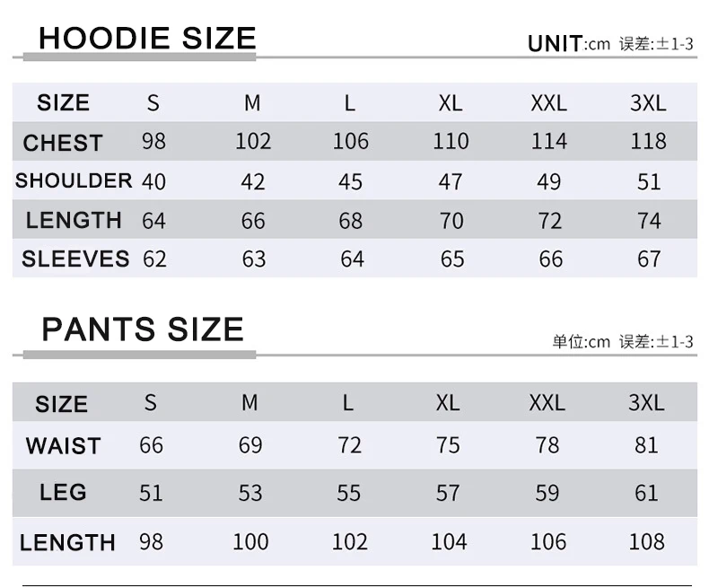This screenshot has width=709, height=588.
Task: Click hoodie shoulder value 45 for L
Action: 350,181
